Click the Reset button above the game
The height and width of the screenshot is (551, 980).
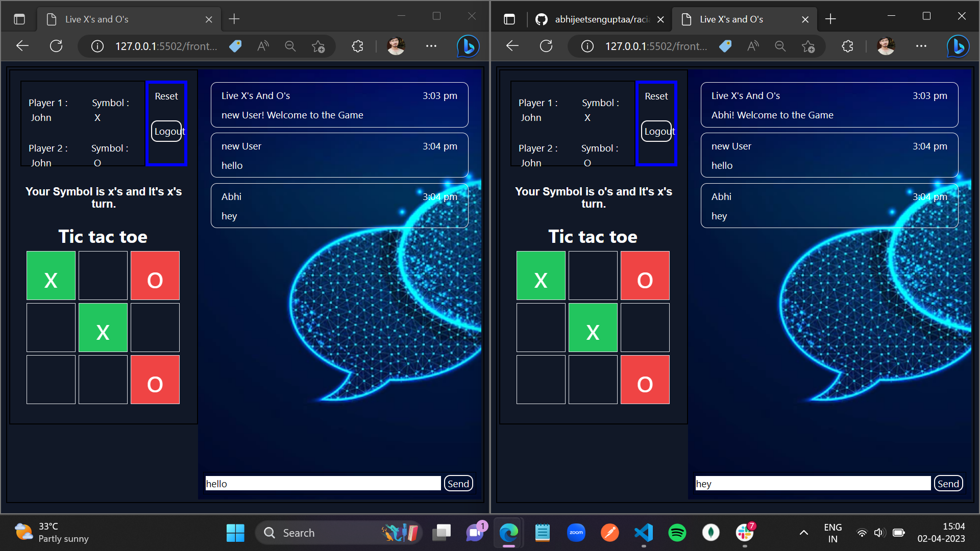click(x=166, y=95)
